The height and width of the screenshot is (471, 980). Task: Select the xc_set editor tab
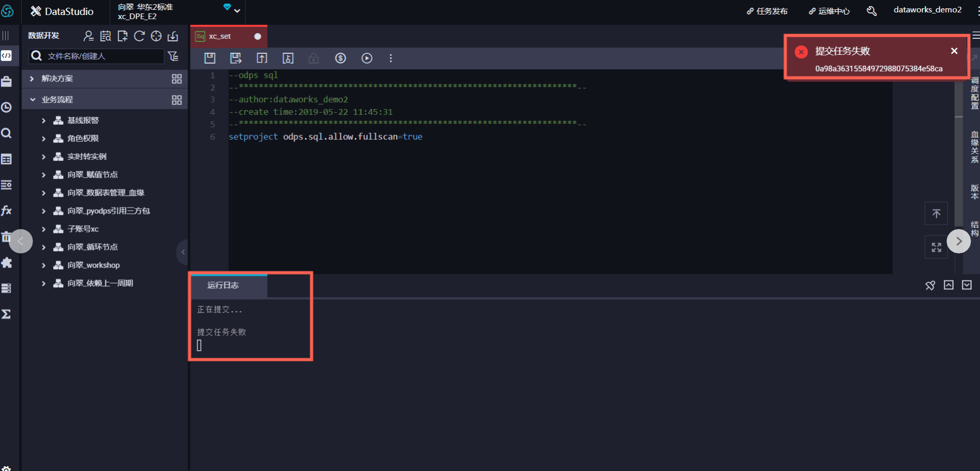(x=228, y=36)
